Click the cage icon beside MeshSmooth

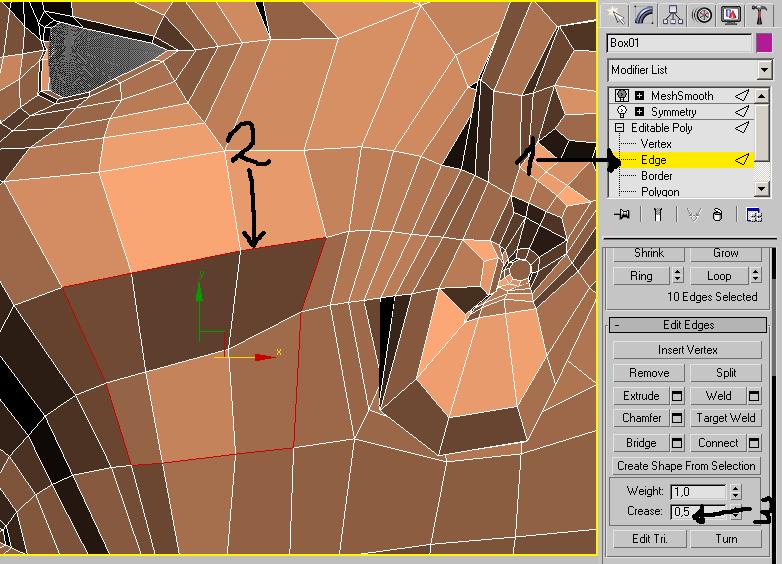[742, 95]
